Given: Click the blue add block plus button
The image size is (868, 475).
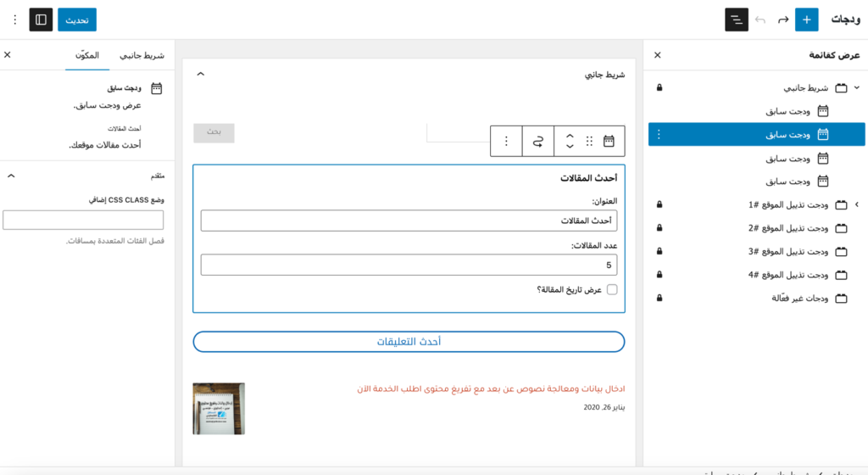Looking at the screenshot, I should (807, 20).
